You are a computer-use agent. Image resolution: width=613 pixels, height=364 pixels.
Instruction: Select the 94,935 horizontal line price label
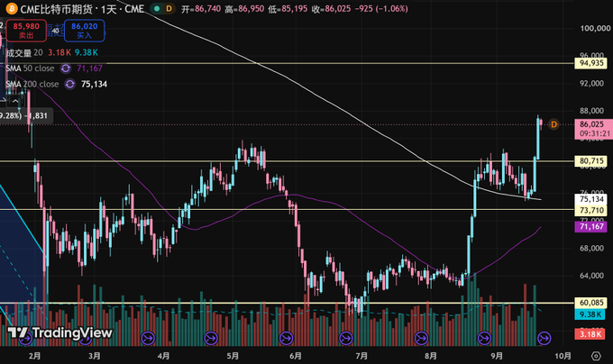click(591, 63)
